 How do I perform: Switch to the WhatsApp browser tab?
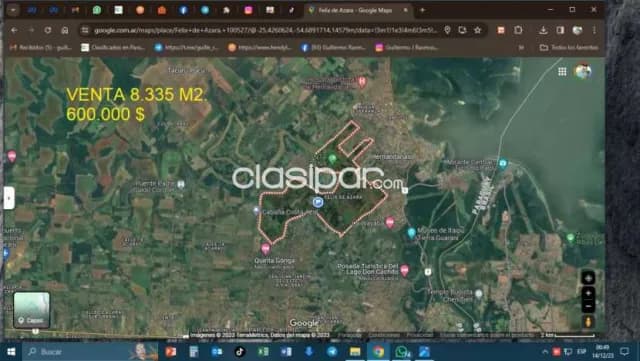pyautogui.click(x=97, y=10)
